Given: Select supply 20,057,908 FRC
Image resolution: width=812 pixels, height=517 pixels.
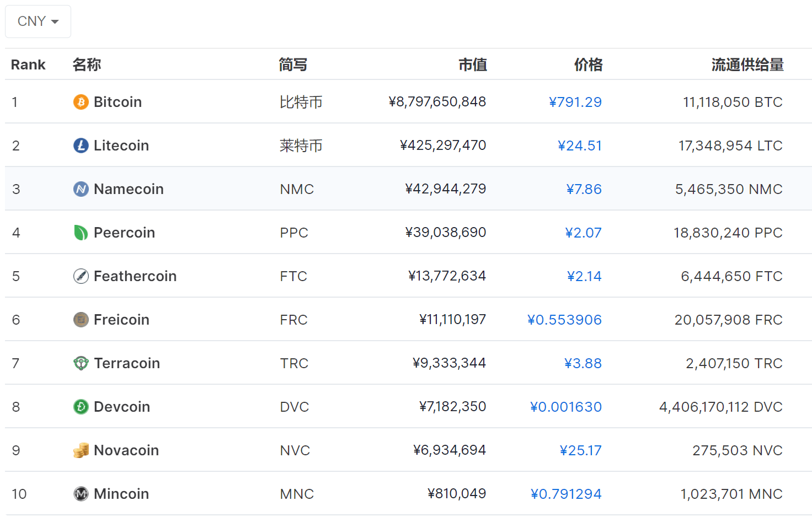Looking at the screenshot, I should 729,320.
